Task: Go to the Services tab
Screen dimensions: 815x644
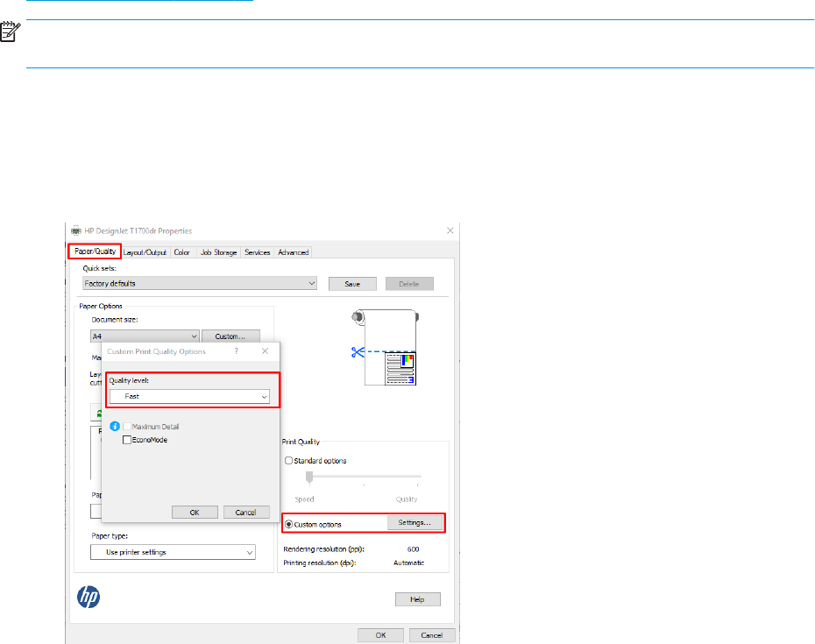Action: click(258, 252)
